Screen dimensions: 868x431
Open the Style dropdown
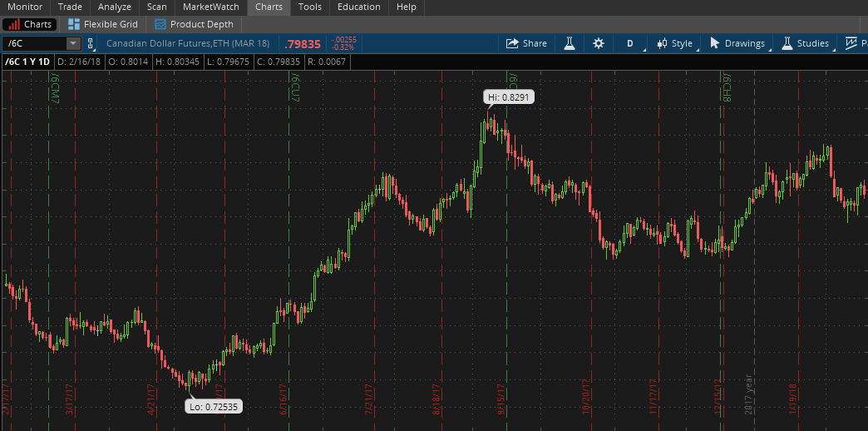click(x=674, y=43)
